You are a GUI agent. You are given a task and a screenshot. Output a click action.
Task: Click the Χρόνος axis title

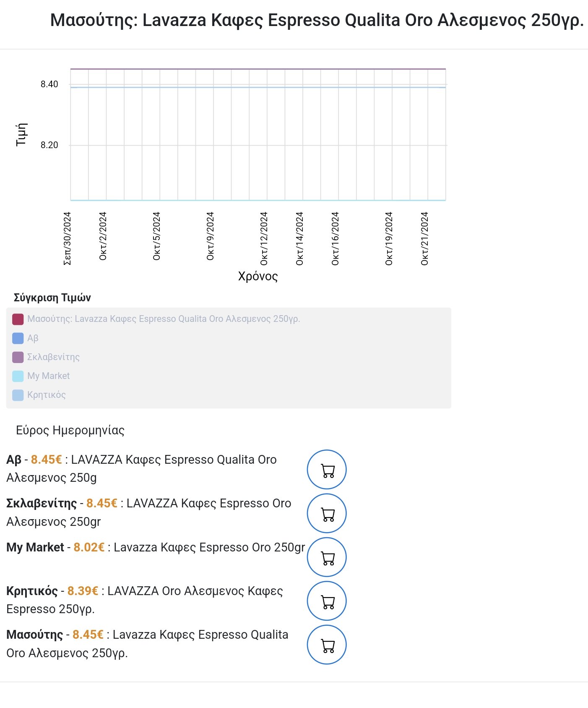point(258,276)
